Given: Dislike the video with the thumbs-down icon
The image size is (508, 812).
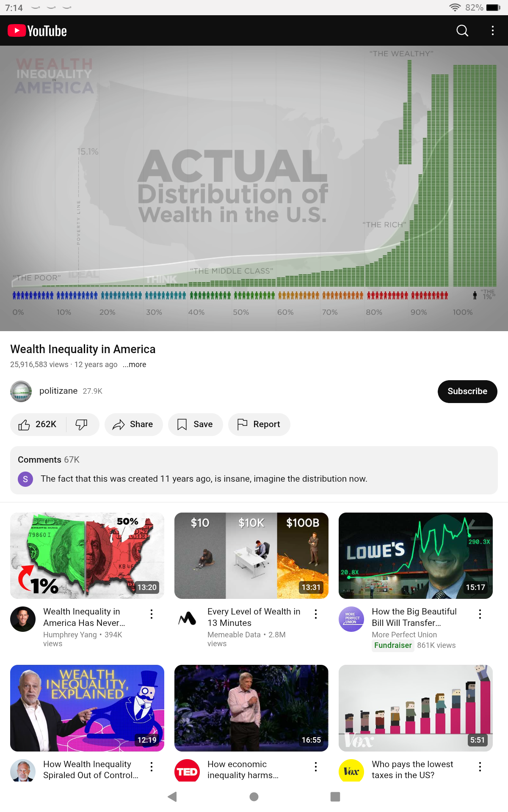Looking at the screenshot, I should (81, 424).
